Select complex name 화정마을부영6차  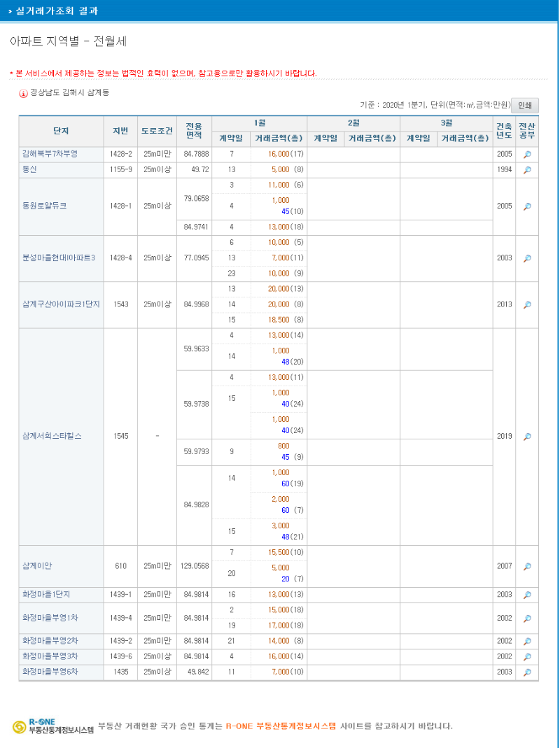50,672
